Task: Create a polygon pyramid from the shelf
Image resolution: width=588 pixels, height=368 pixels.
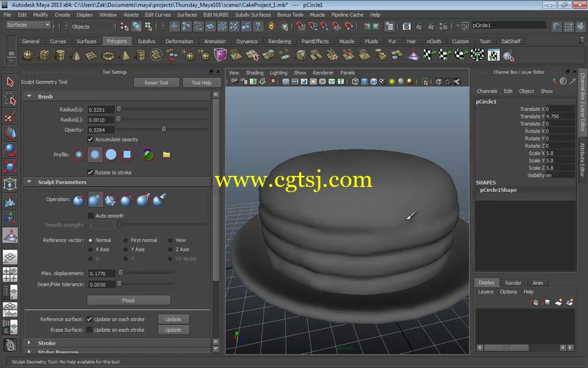Action: (x=124, y=56)
